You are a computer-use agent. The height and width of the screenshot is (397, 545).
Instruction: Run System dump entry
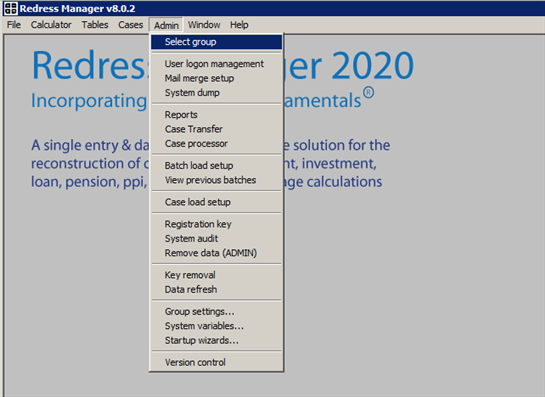click(217, 93)
